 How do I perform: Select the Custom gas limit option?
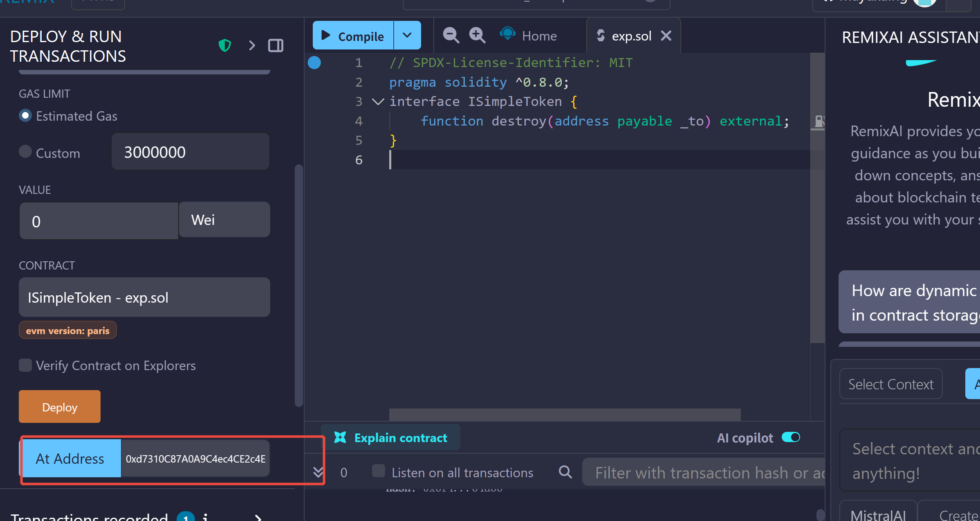(25, 152)
